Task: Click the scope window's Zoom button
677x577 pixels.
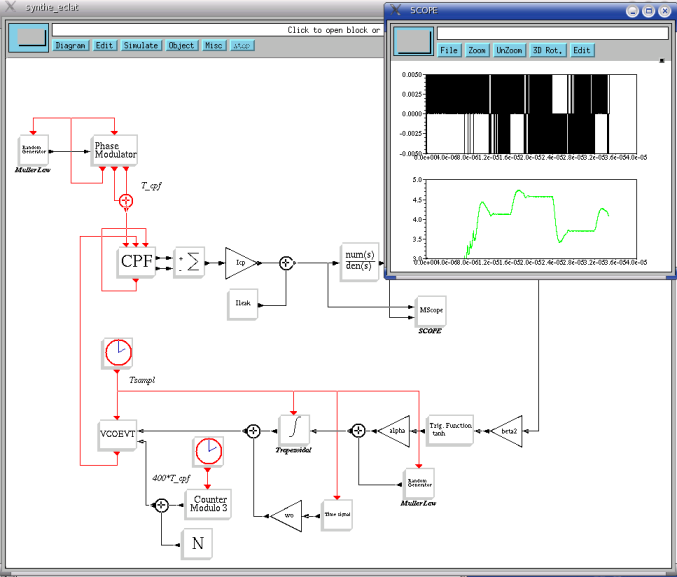Action: (x=477, y=50)
